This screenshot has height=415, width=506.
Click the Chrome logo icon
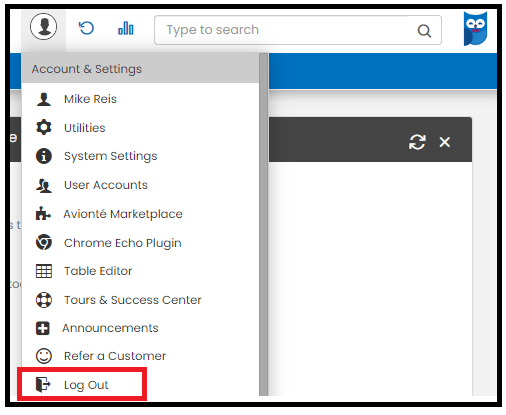coord(44,242)
